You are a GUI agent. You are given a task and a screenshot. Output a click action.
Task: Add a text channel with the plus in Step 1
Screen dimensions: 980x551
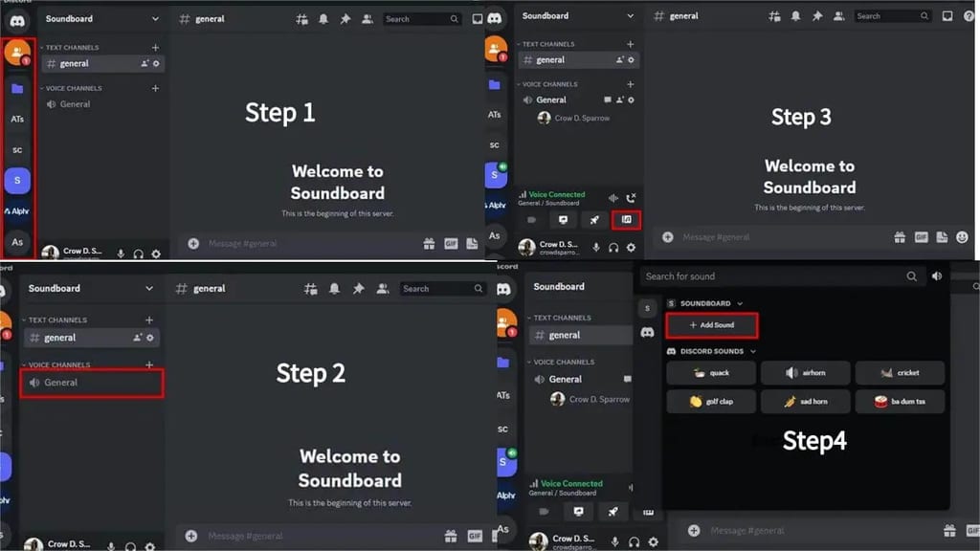[155, 48]
